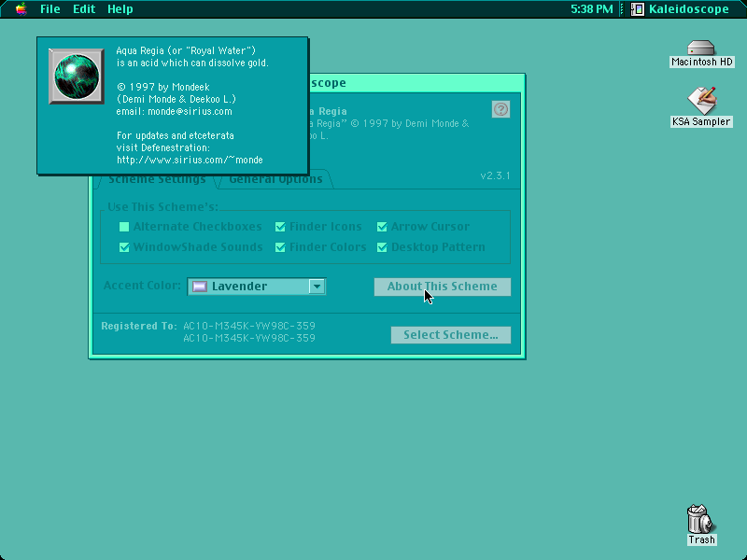Switch to the Scheme Settings tab
The image size is (747, 560).
point(157,179)
